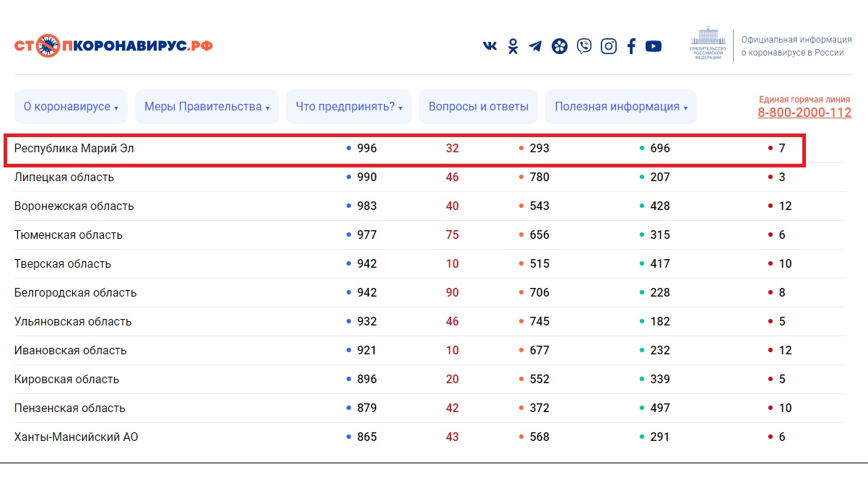
Task: Click the Instagram icon
Action: pyautogui.click(x=609, y=46)
